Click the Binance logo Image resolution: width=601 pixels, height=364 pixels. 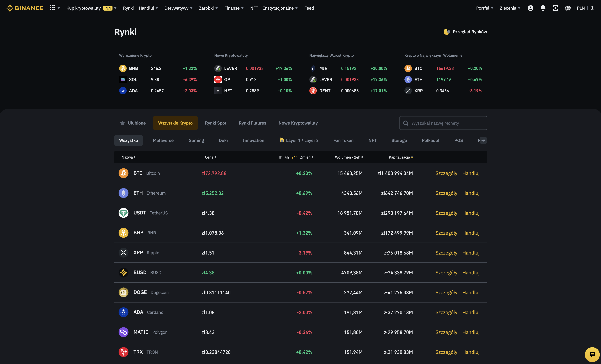[25, 8]
